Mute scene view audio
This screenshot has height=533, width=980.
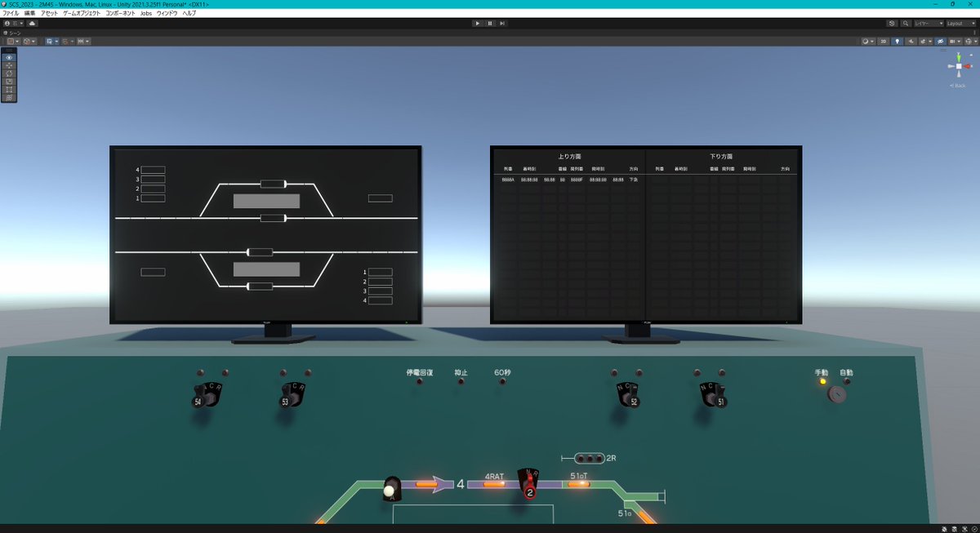pos(911,41)
